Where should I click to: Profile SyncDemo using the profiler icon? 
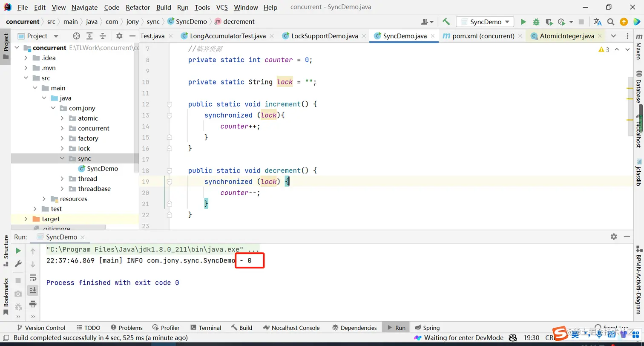pos(562,22)
